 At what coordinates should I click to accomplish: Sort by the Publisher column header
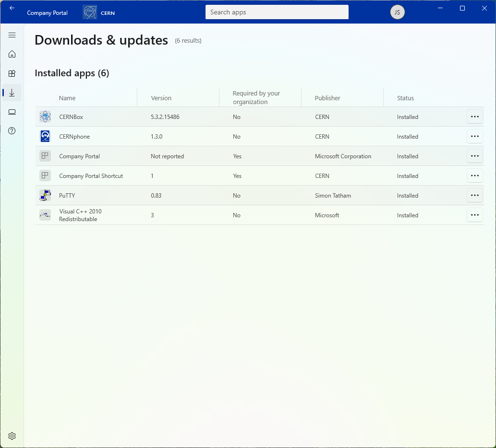point(327,98)
